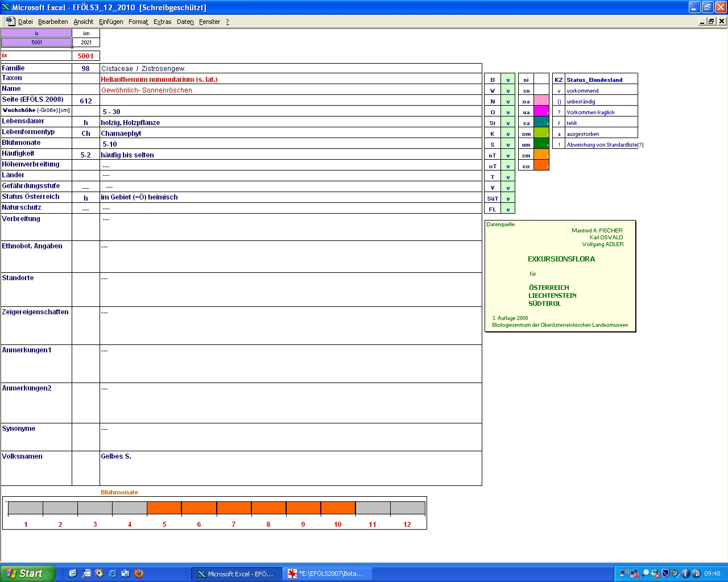Open the Daten menu

click(185, 22)
